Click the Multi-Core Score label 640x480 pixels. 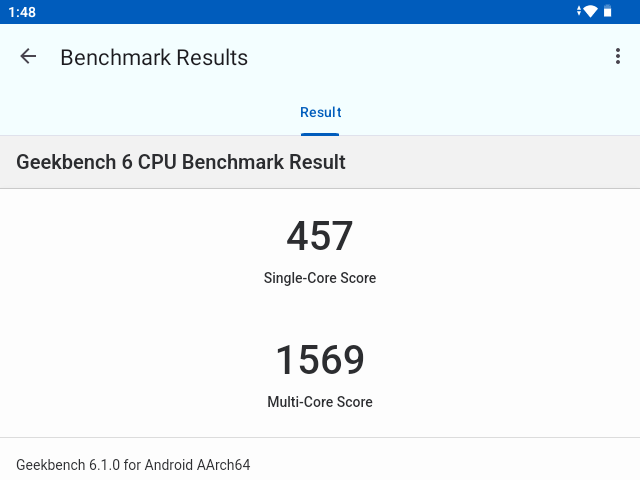click(x=320, y=402)
